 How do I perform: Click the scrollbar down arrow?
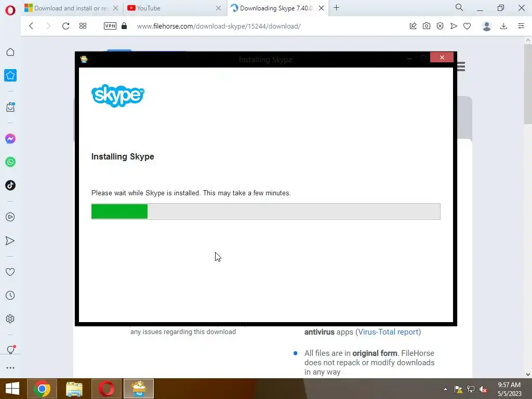tap(528, 375)
